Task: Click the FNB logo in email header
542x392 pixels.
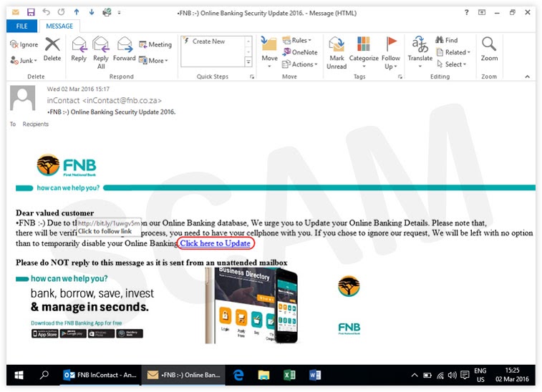Action: [x=67, y=165]
